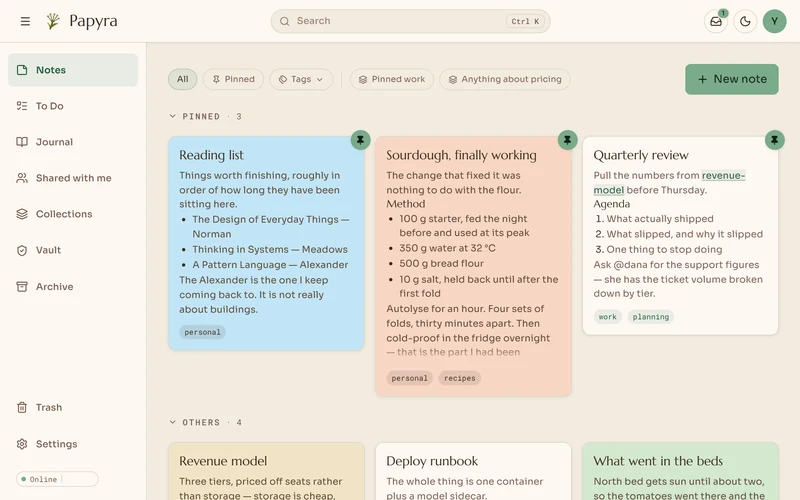Click the Online status indicator

point(57,479)
